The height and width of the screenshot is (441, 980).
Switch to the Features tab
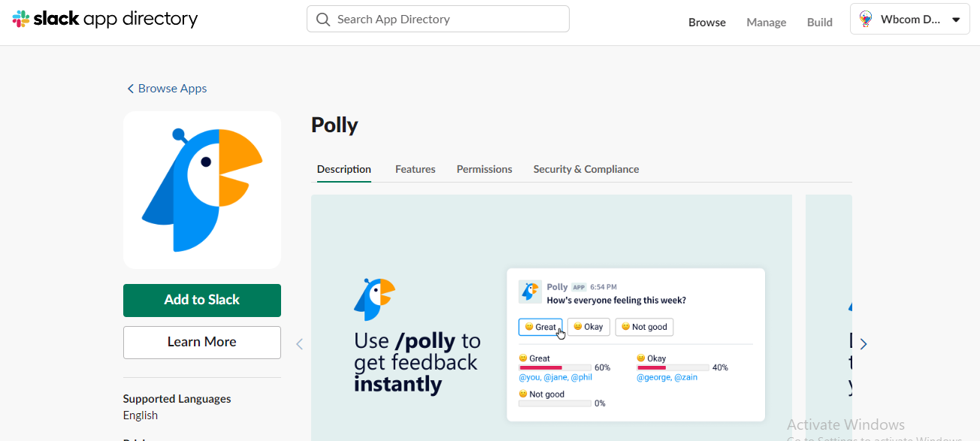416,169
